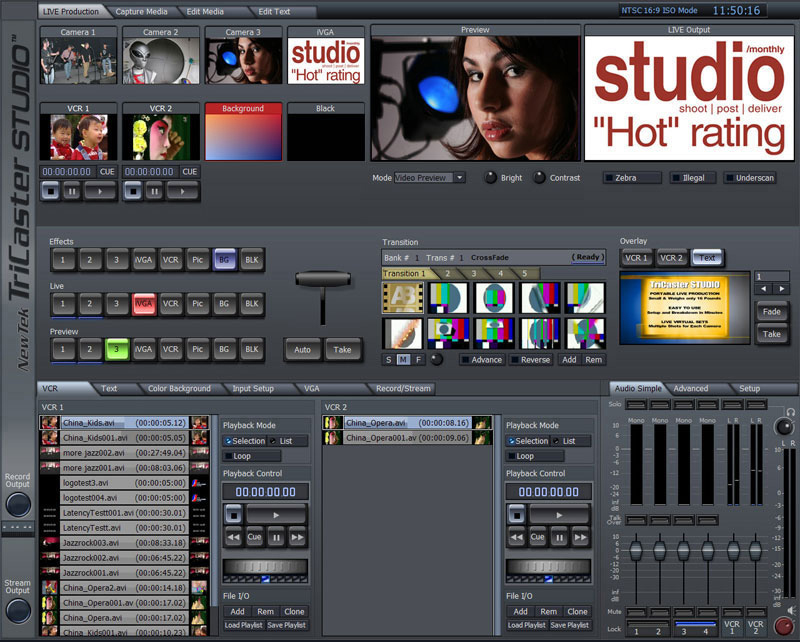Click the Take button below T-bar
Image resolution: width=800 pixels, height=642 pixels.
pos(342,350)
